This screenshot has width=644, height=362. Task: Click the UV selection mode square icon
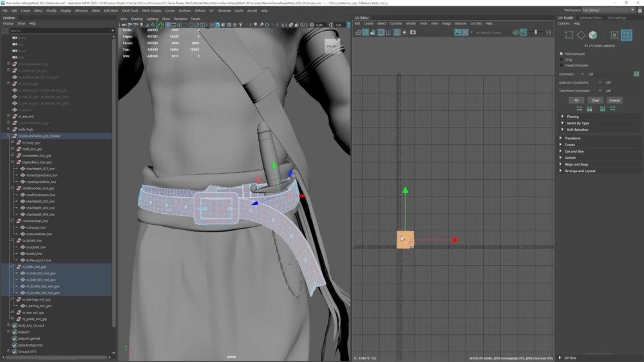[x=569, y=35]
